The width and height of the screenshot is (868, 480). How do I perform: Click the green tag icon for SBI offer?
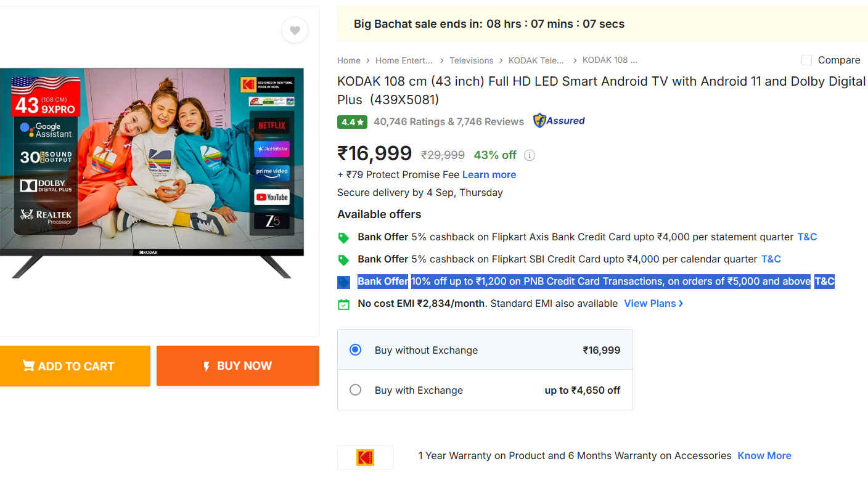(x=343, y=260)
